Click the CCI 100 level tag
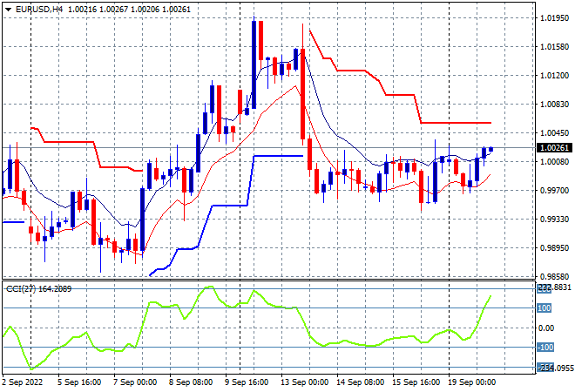The image size is (575, 392). (545, 308)
